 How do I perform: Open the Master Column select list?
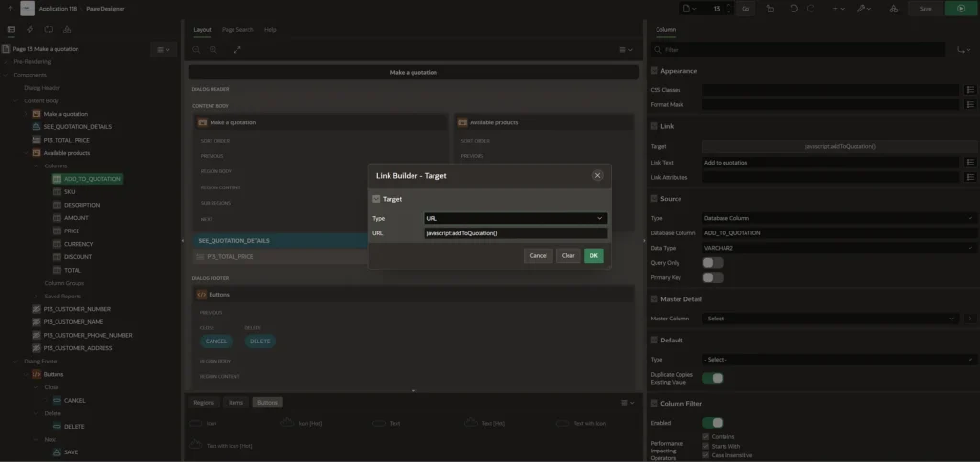click(x=829, y=318)
